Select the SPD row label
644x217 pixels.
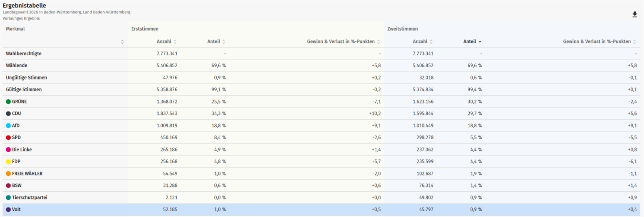[16, 137]
